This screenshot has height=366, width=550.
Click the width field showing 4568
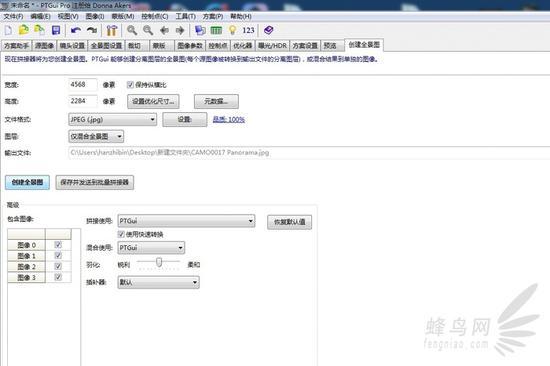(82, 85)
